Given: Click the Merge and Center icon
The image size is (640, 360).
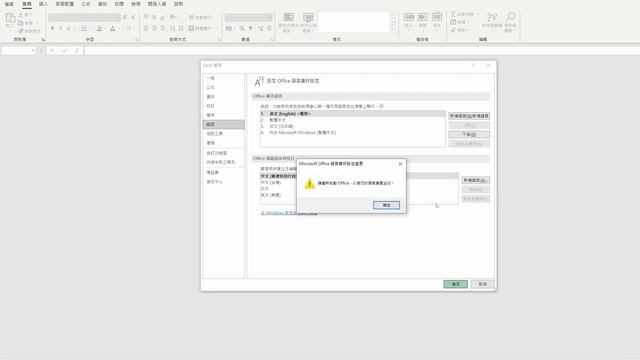Looking at the screenshot, I should (x=191, y=28).
